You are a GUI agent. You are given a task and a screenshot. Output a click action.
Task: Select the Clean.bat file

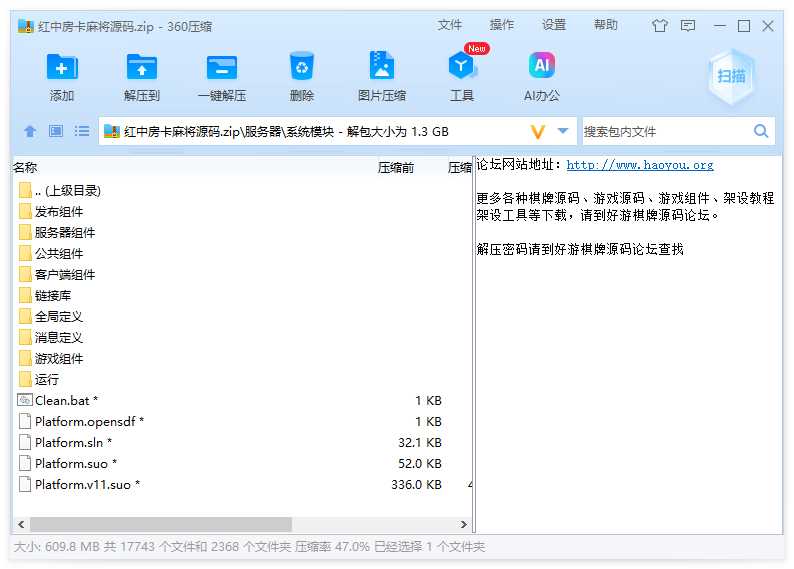click(x=242, y=400)
